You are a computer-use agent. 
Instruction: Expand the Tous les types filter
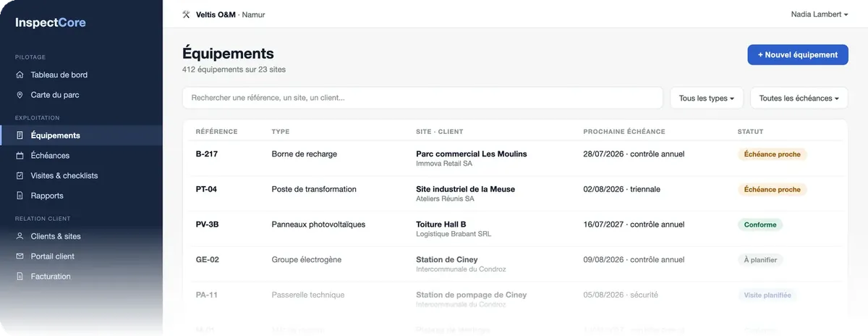tap(707, 98)
